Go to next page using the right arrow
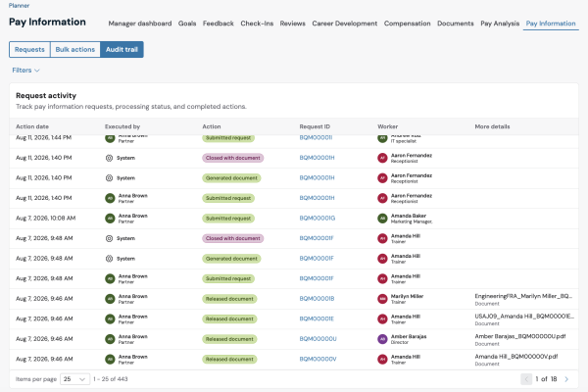 coord(566,379)
